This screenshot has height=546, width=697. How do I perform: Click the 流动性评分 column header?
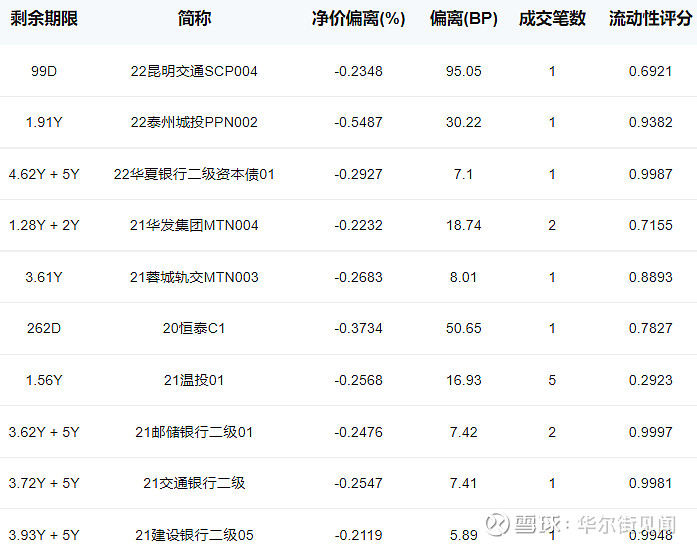pos(650,19)
